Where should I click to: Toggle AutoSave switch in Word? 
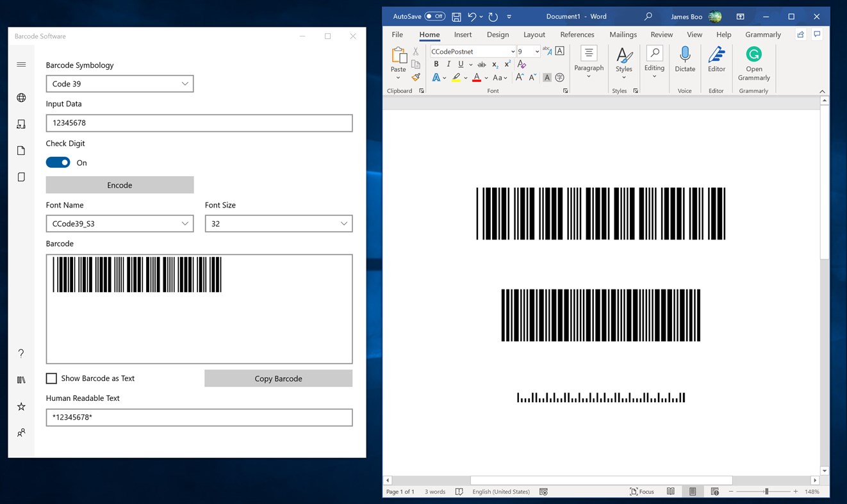tap(435, 17)
